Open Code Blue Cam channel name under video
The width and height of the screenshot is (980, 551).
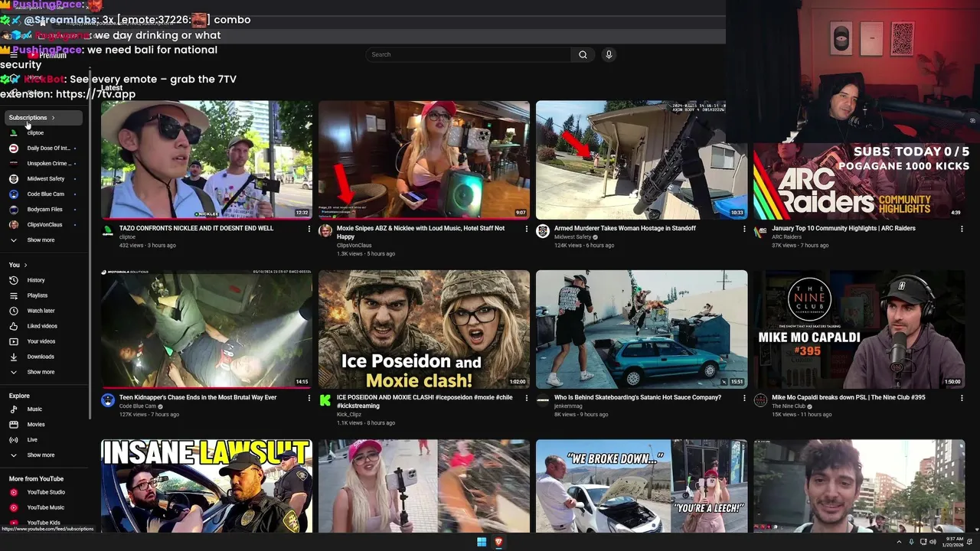[138, 406]
